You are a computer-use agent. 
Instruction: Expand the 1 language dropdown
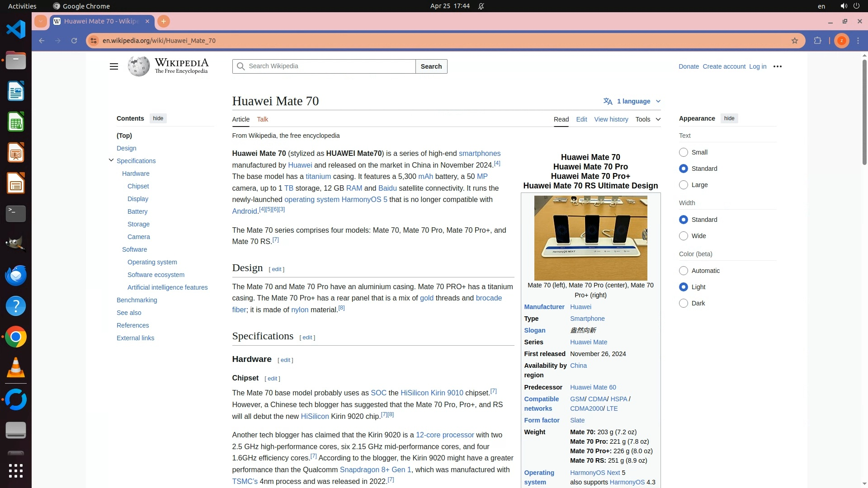(x=632, y=101)
